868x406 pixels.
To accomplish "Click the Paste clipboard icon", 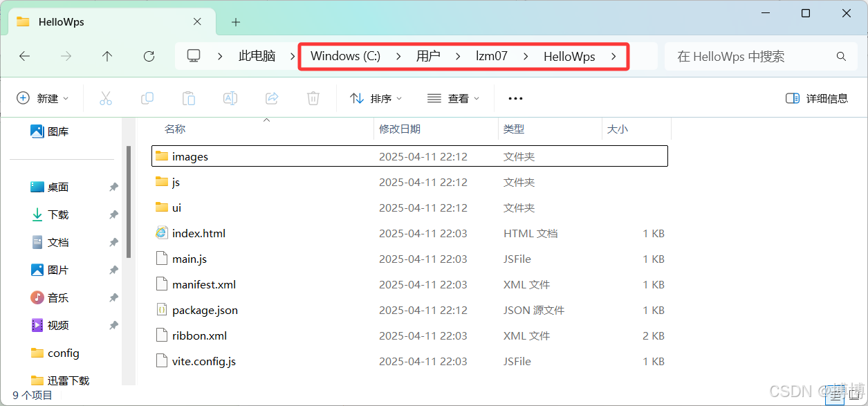I will [189, 98].
